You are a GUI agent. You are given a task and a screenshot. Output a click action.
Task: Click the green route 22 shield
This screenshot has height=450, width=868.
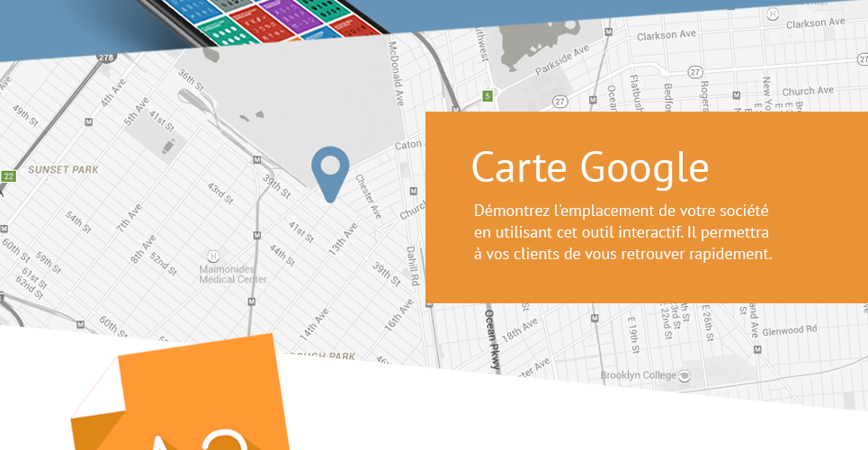pos(8,176)
